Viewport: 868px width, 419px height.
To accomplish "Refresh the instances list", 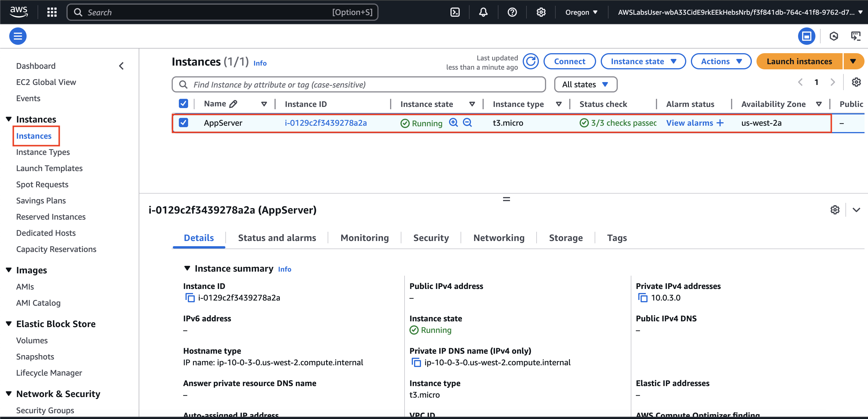I will [531, 61].
